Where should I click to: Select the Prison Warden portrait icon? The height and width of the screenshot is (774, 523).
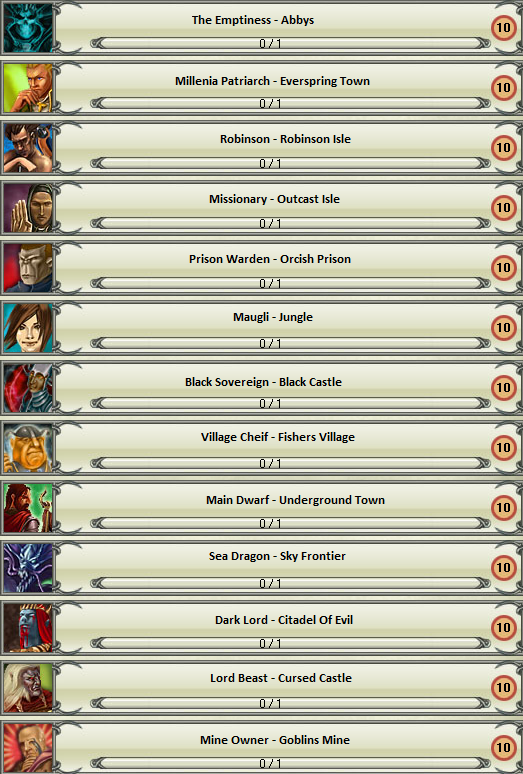(x=28, y=268)
